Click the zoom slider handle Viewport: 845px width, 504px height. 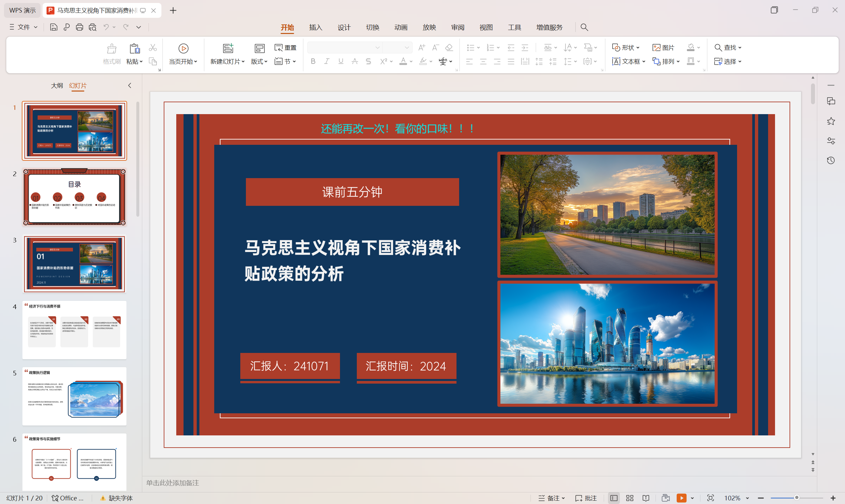coord(796,497)
